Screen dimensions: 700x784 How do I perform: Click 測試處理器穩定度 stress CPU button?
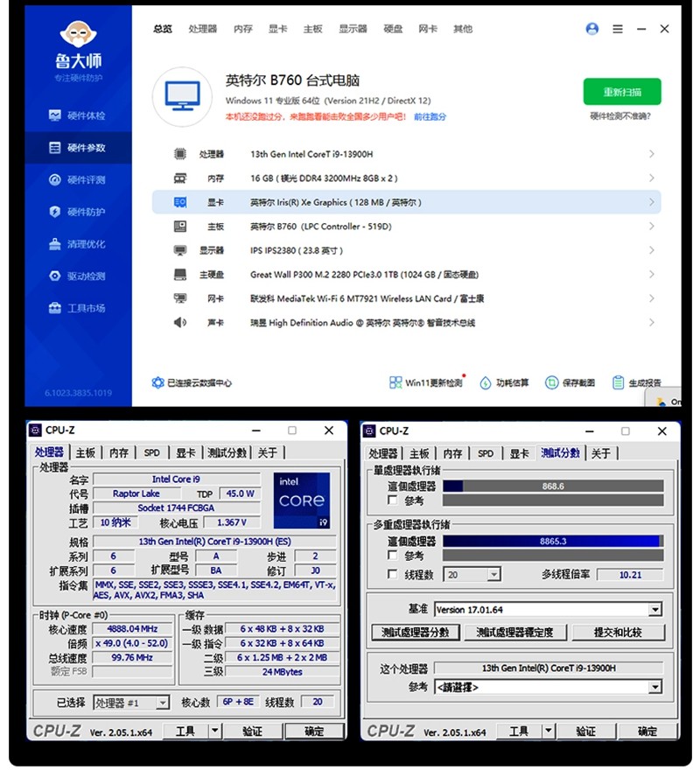(515, 633)
